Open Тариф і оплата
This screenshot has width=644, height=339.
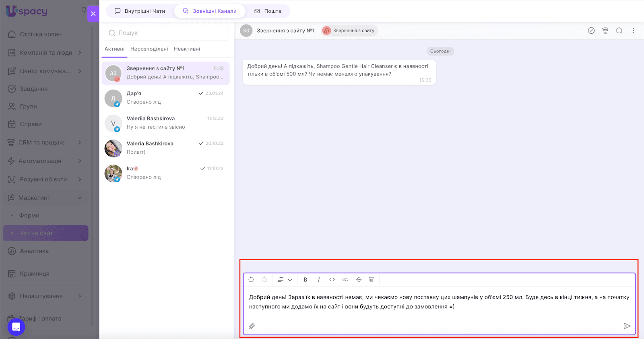click(x=40, y=318)
